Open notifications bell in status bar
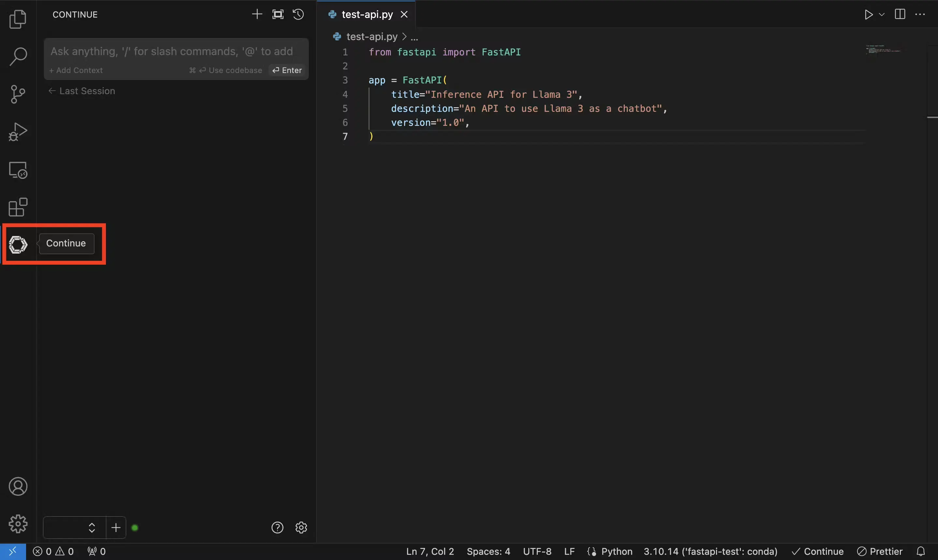938x560 pixels. click(921, 552)
